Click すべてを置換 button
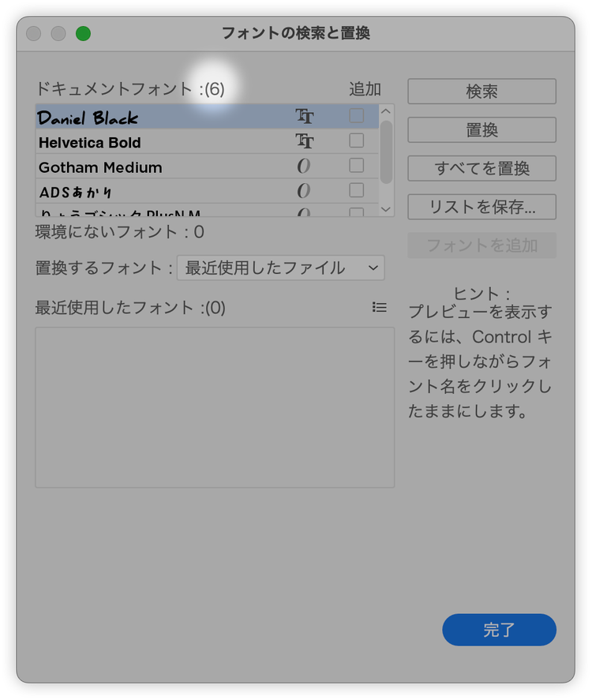 481,169
